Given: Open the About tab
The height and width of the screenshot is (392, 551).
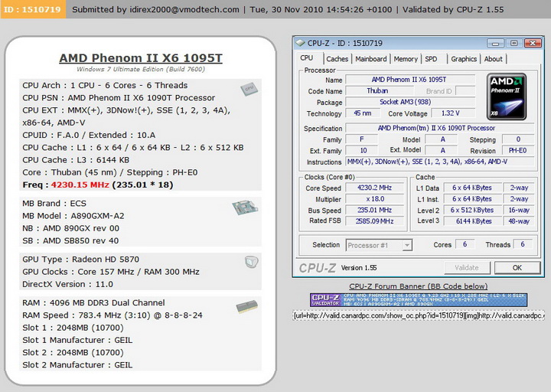Looking at the screenshot, I should pyautogui.click(x=494, y=59).
